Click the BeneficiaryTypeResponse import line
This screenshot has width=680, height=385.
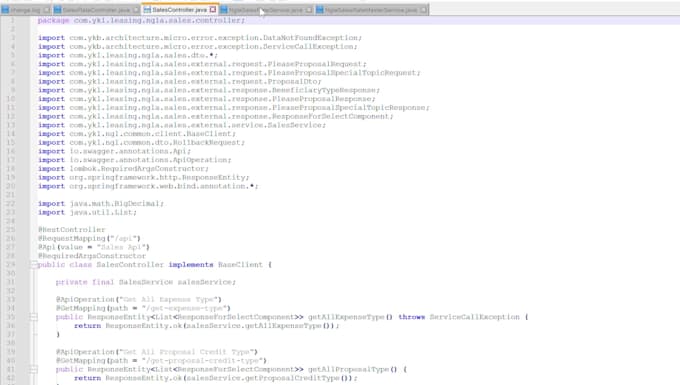[209, 90]
